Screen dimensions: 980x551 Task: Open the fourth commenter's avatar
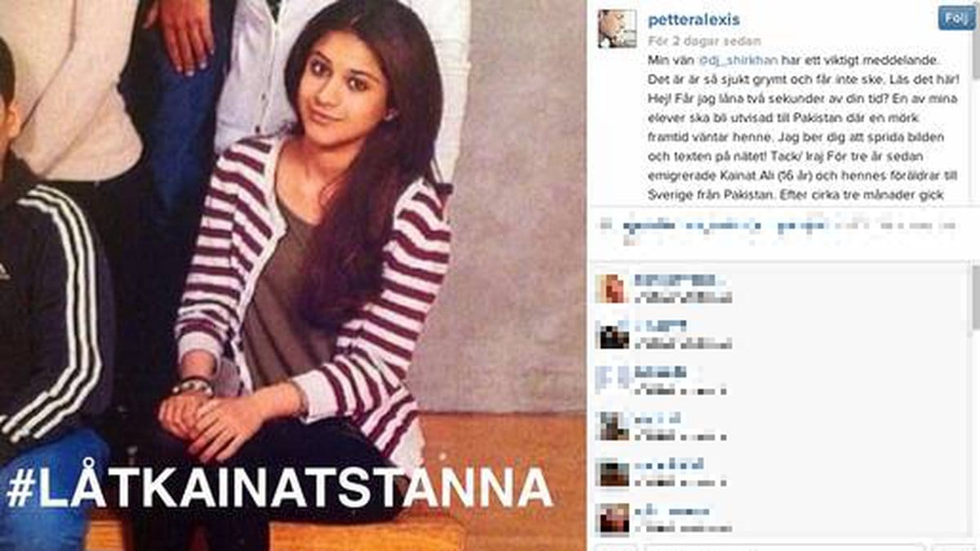click(612, 425)
